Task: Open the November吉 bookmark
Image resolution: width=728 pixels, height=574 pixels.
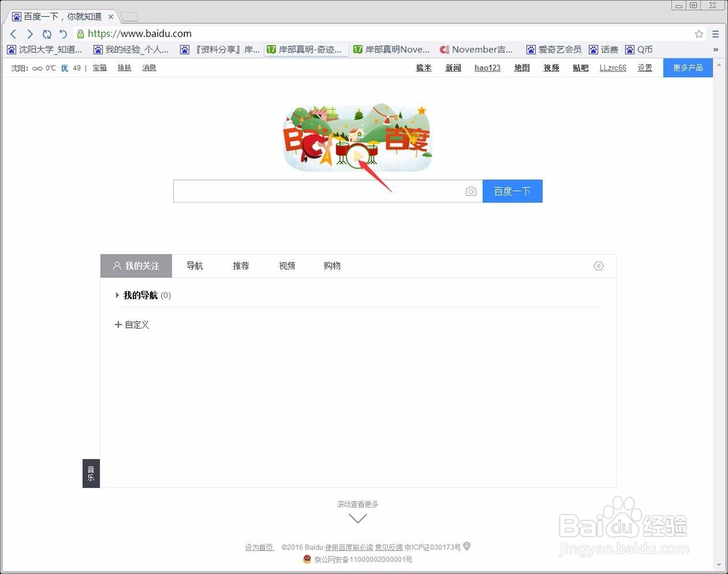Action: 476,50
